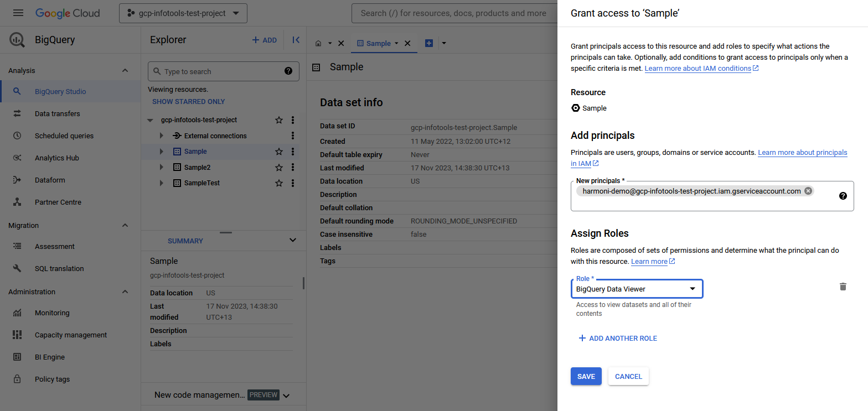Open more actions for Sample dataset
Viewport: 868px width, 411px height.
293,152
